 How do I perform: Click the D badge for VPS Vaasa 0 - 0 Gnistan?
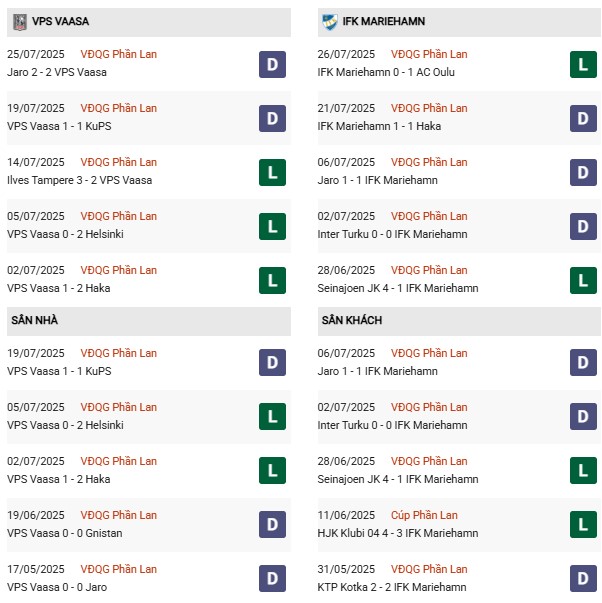[271, 524]
